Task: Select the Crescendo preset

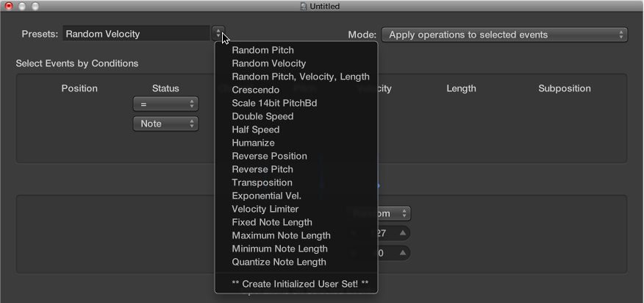Action: click(296, 90)
